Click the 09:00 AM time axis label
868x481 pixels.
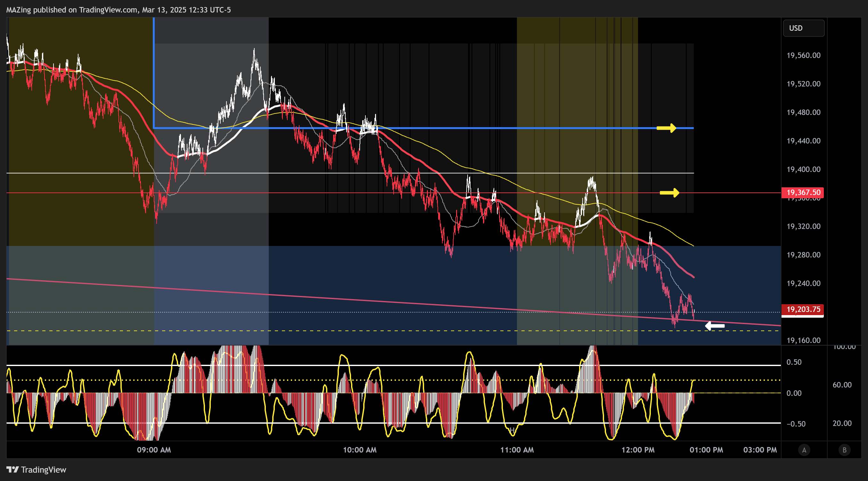pyautogui.click(x=154, y=450)
